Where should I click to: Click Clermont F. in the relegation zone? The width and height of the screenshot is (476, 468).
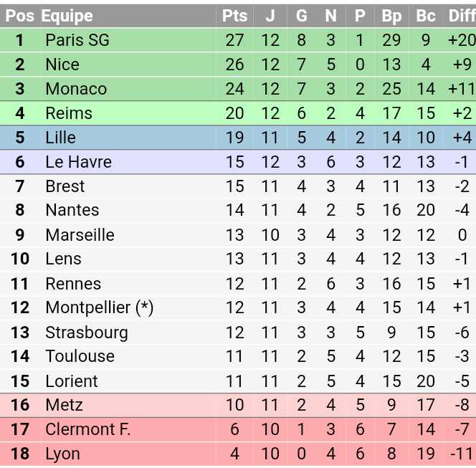tap(88, 429)
